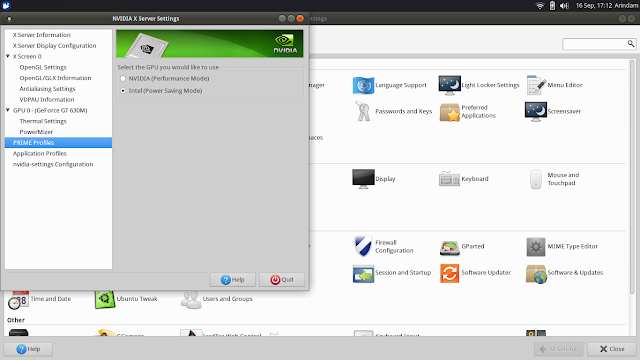The width and height of the screenshot is (640, 360).
Task: Click Help button in NVIDIA window
Action: (233, 280)
